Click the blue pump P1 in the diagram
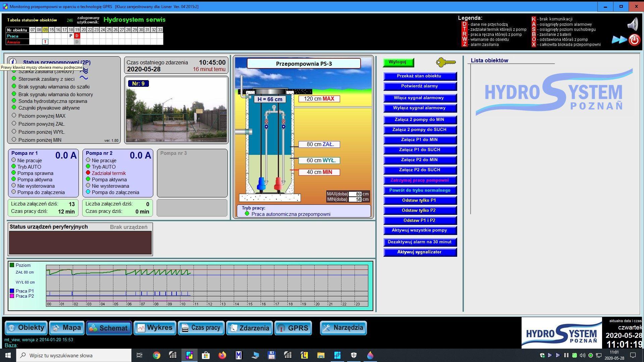The image size is (644, 362). [x=261, y=184]
